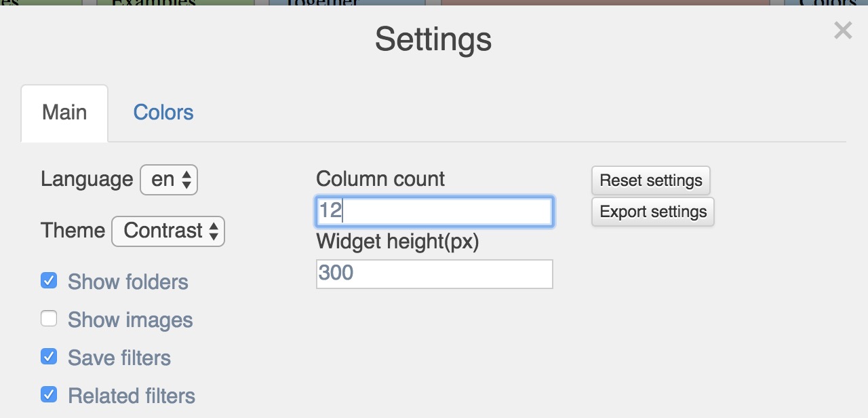Close the Settings dialog with the X
The height and width of the screenshot is (418, 868).
pos(842,31)
